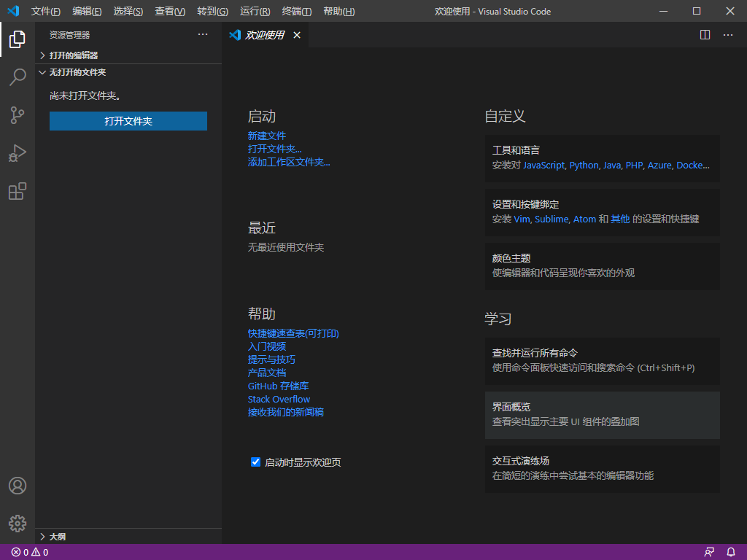The image size is (747, 560).
Task: Collapse the 无打开的文件夹 section
Action: tap(128, 72)
